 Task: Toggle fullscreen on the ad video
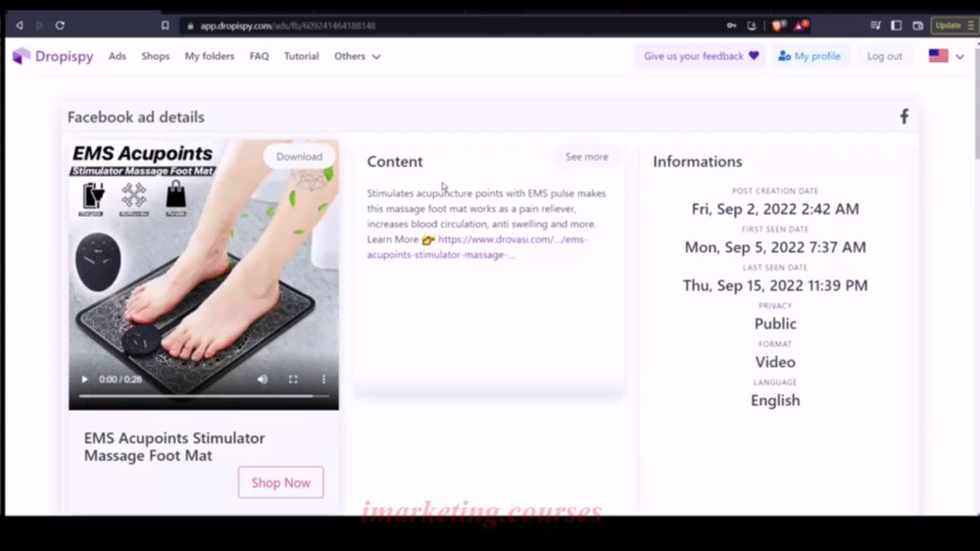pos(293,379)
